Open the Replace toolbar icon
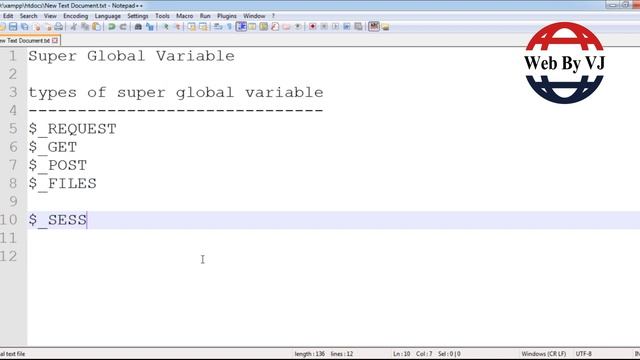This screenshot has height=360, width=640. pos(150,27)
